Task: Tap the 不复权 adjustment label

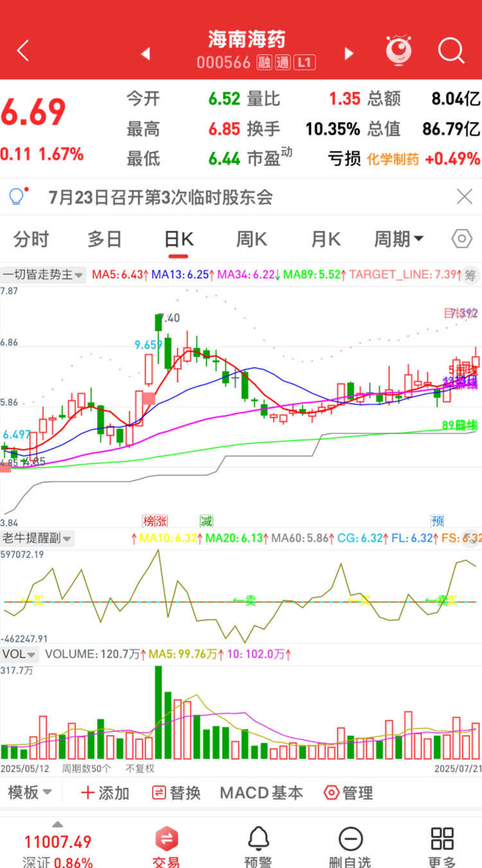Action: click(140, 768)
